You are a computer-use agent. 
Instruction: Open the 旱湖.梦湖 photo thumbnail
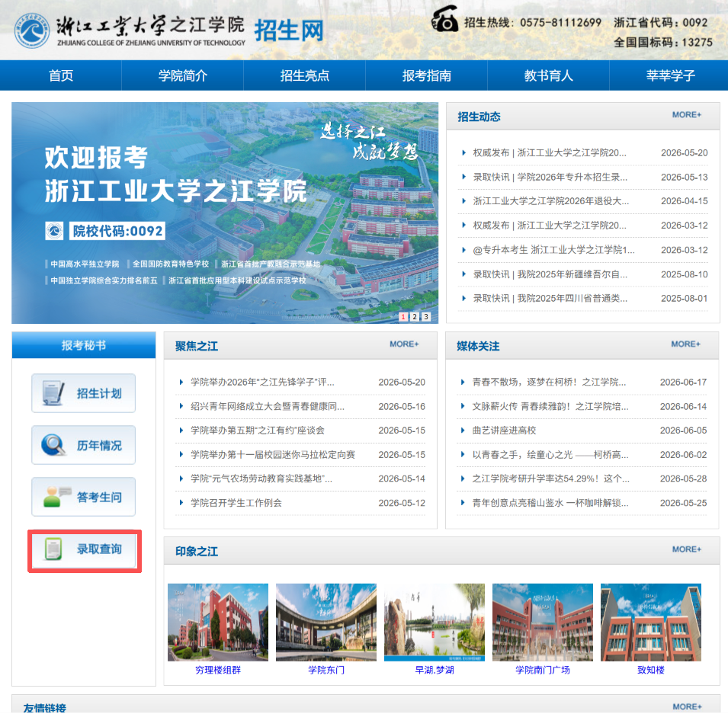(434, 622)
